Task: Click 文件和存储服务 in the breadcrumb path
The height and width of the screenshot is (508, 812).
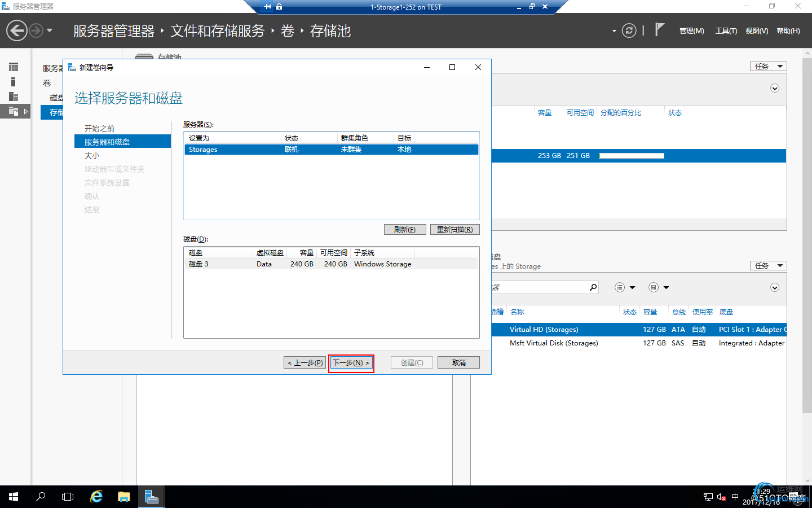Action: coord(218,31)
